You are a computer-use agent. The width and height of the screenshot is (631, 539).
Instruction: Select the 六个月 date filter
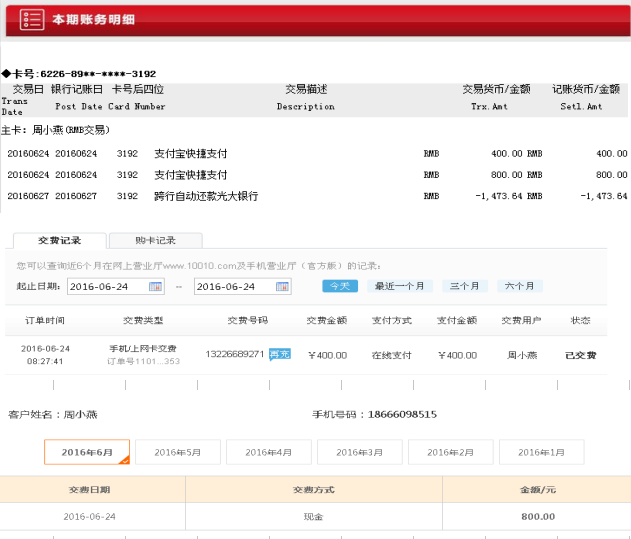click(520, 286)
